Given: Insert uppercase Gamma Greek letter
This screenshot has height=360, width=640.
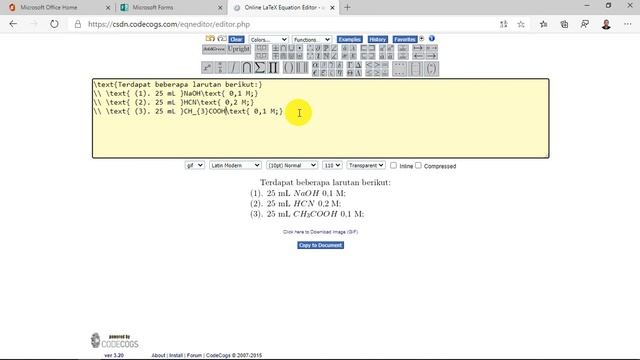Looking at the screenshot, I should (350, 65).
